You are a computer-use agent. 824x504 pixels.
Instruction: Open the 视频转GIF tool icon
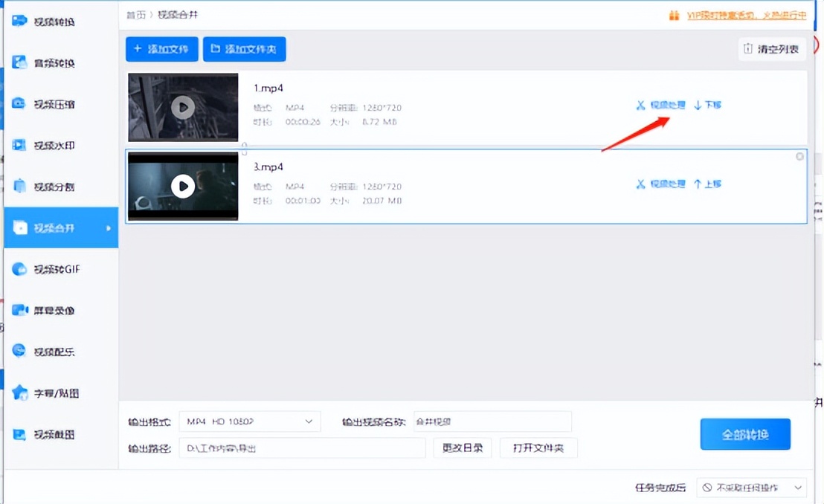20,269
